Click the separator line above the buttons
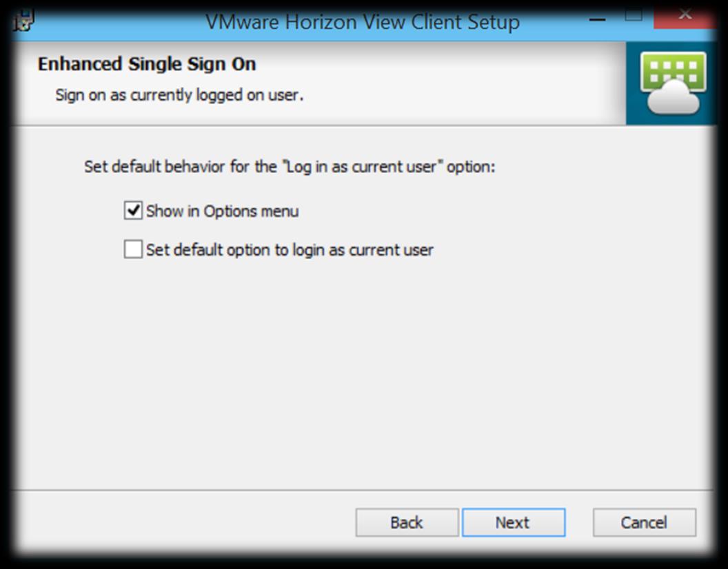The image size is (728, 569). click(362, 490)
